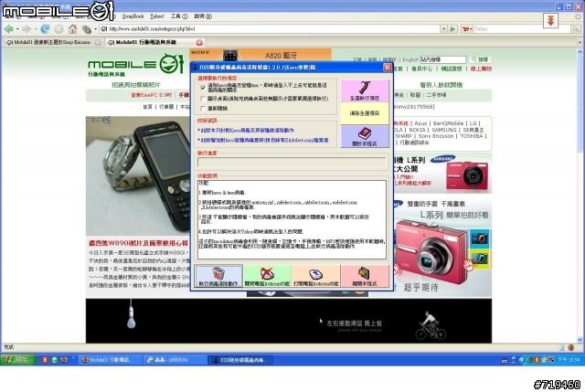Image resolution: width=585 pixels, height=392 pixels.
Task: Open the Windows Start button
Action: point(18,360)
